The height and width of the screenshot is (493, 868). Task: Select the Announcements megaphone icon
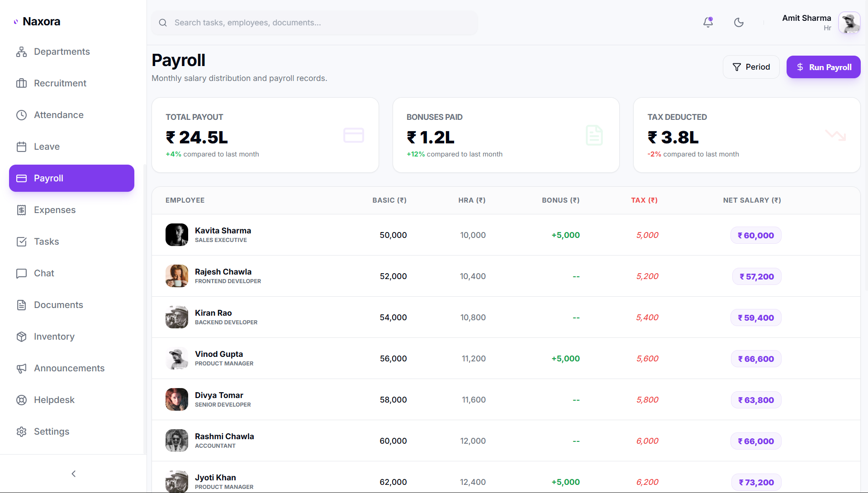pyautogui.click(x=21, y=368)
